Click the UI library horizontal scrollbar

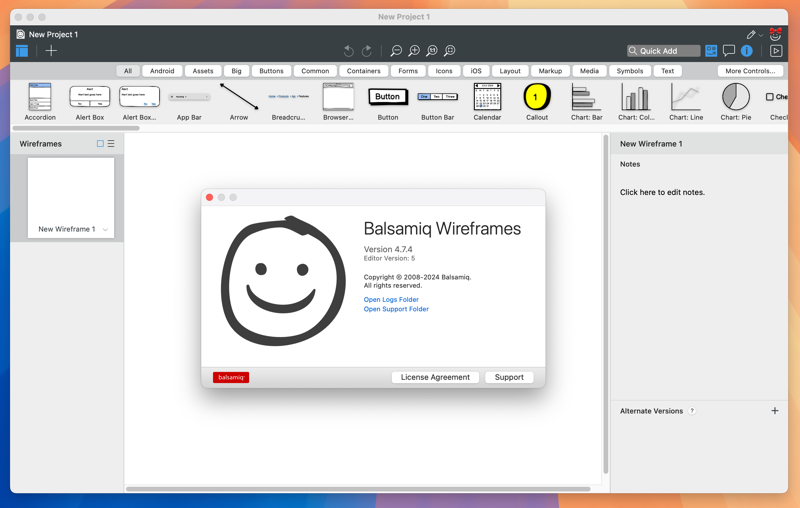click(76, 128)
